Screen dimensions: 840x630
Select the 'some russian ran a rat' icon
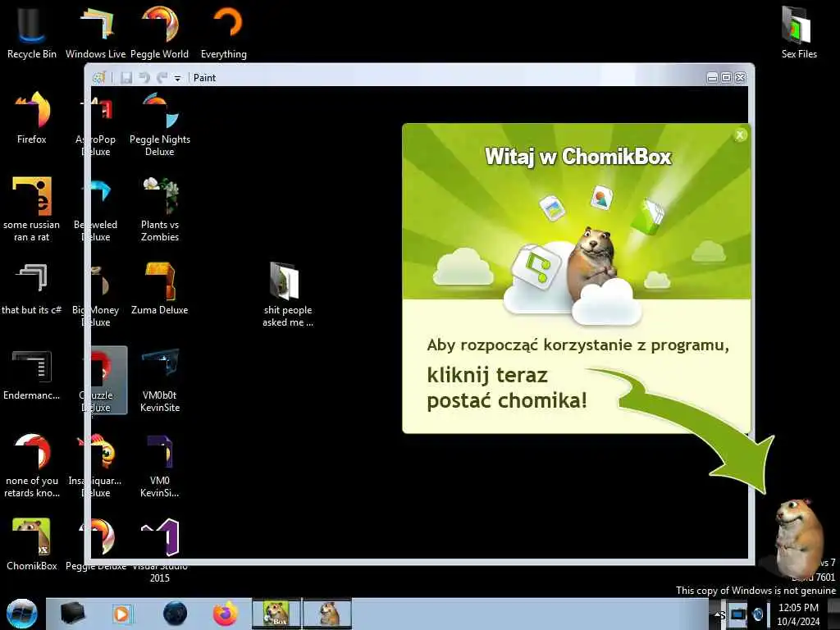[32, 209]
